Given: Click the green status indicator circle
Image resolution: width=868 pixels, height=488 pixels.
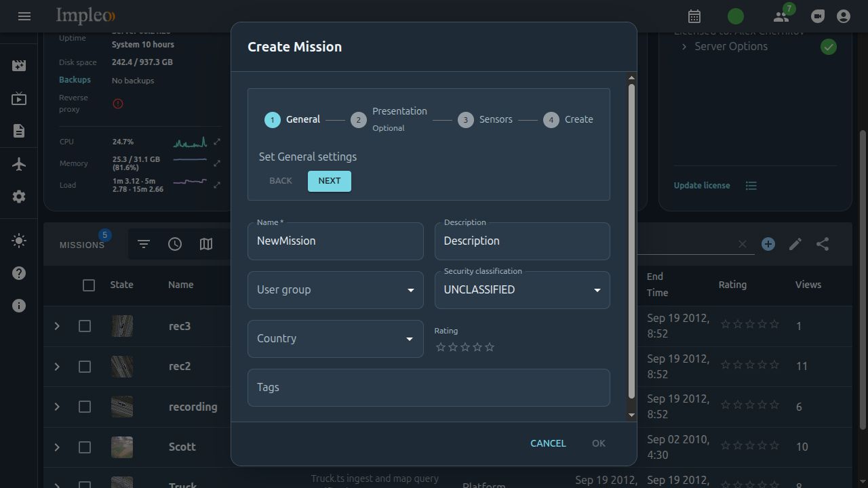Looking at the screenshot, I should [736, 16].
